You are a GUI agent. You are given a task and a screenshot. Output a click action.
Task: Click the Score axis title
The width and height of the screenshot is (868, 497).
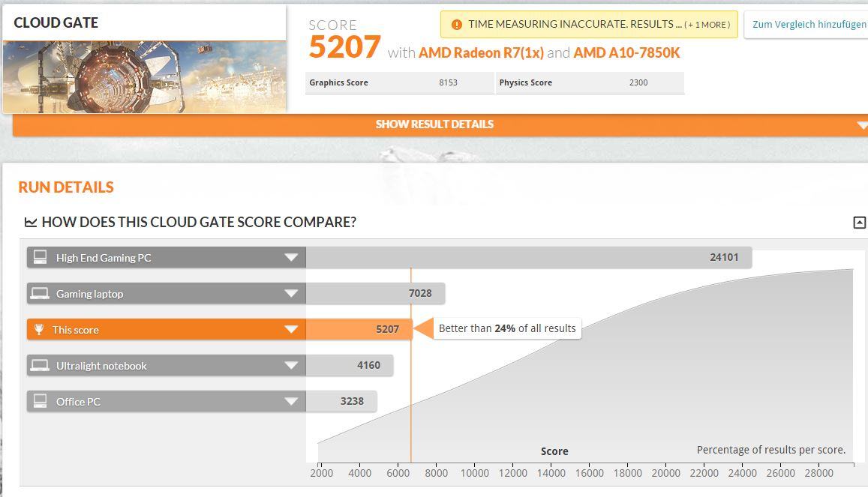coord(554,451)
